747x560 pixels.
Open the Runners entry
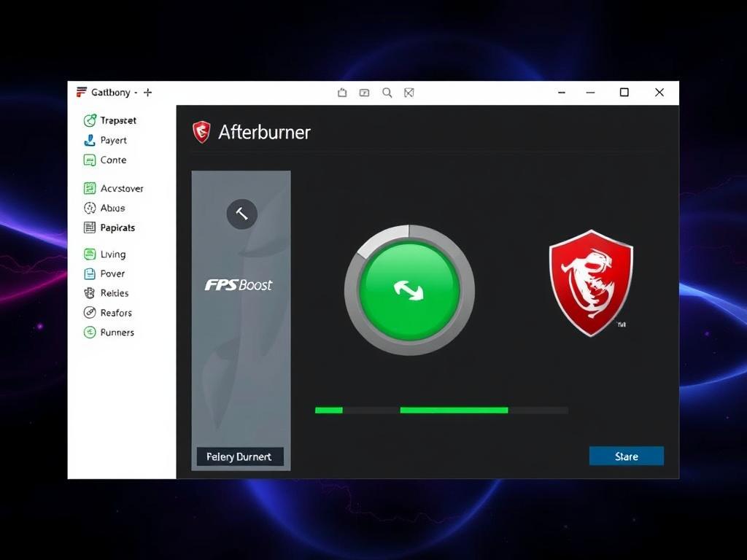(x=117, y=332)
